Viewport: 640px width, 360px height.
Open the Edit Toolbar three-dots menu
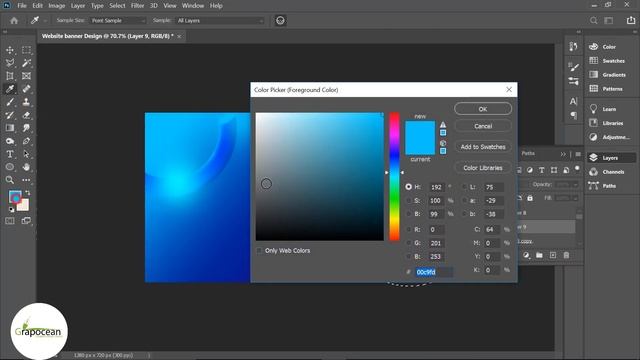27,180
